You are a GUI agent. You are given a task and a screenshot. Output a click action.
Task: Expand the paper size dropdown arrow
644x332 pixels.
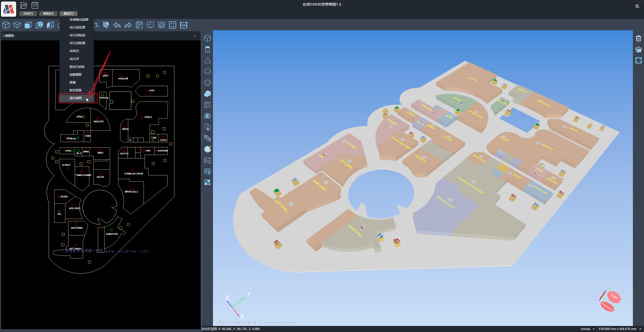pyautogui.click(x=640, y=329)
